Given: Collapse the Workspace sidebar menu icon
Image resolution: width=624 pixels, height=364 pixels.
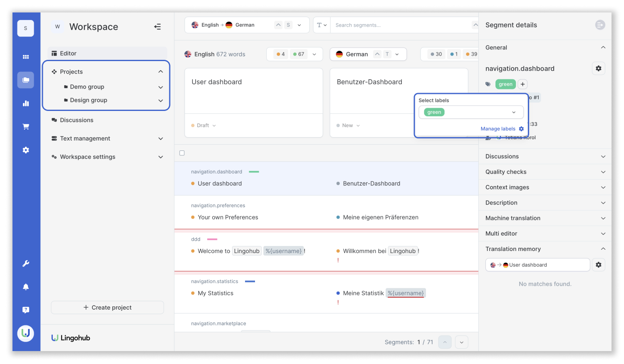Looking at the screenshot, I should [x=157, y=27].
